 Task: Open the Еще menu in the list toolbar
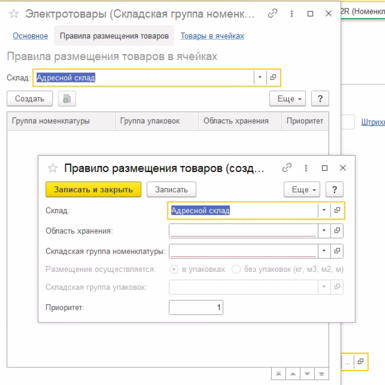click(x=288, y=99)
